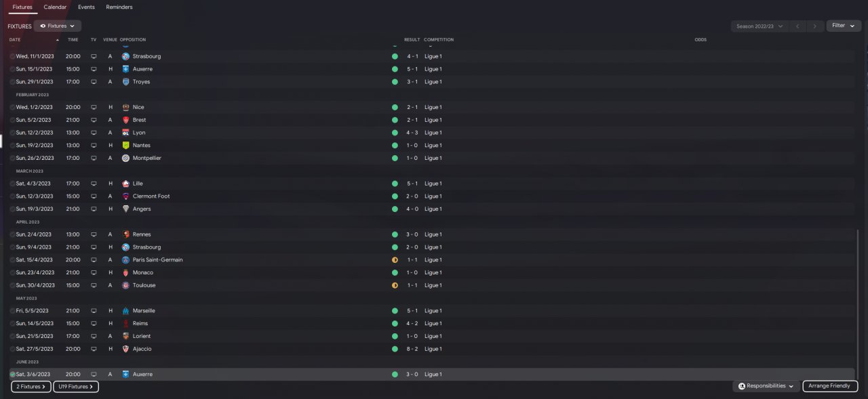This screenshot has height=399, width=868.
Task: Click the Paris Saint-Germain club badge
Action: 125,260
